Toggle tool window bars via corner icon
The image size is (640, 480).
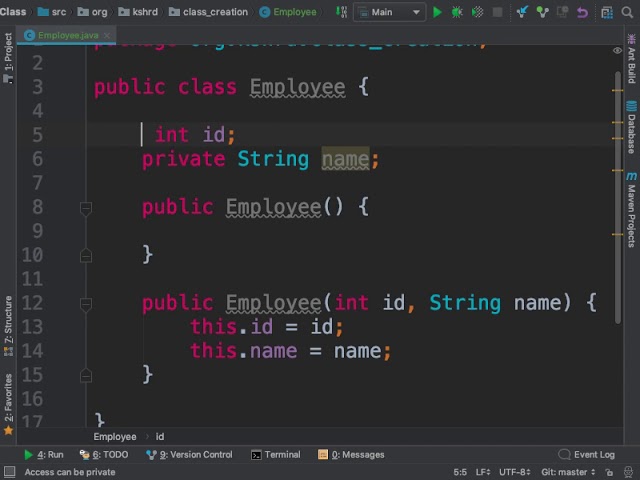9,472
